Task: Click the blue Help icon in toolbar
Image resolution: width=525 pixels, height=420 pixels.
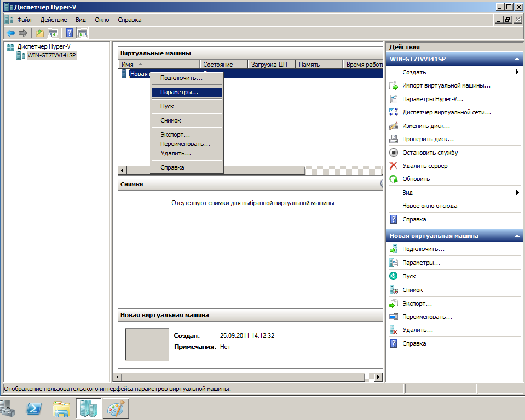Action: (70, 33)
